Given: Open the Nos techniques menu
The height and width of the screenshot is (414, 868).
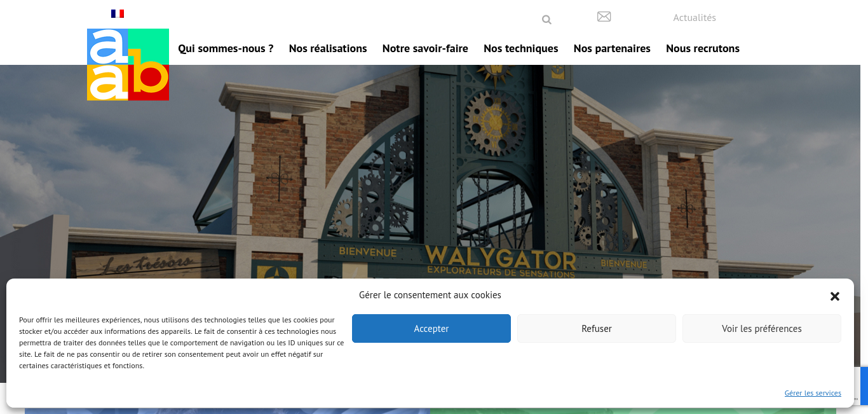Looking at the screenshot, I should pyautogui.click(x=521, y=48).
